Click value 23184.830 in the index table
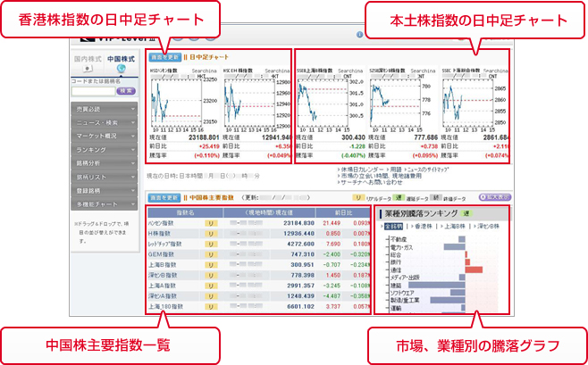The height and width of the screenshot is (365, 588). (298, 223)
